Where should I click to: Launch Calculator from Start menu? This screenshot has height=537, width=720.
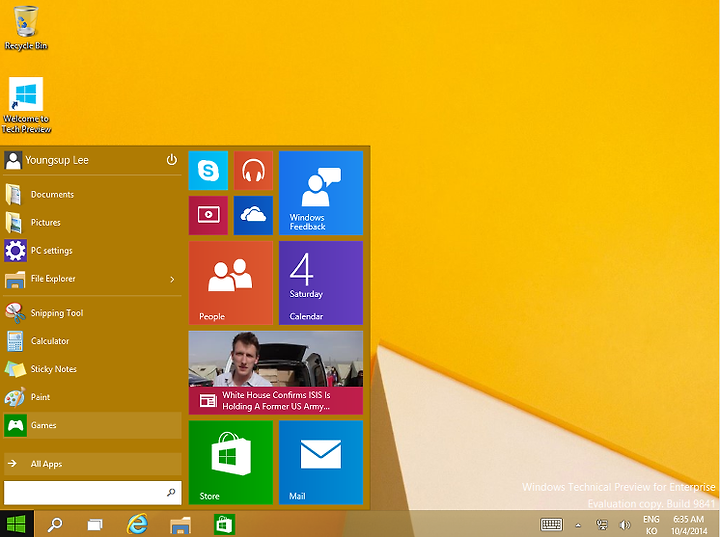click(92, 341)
